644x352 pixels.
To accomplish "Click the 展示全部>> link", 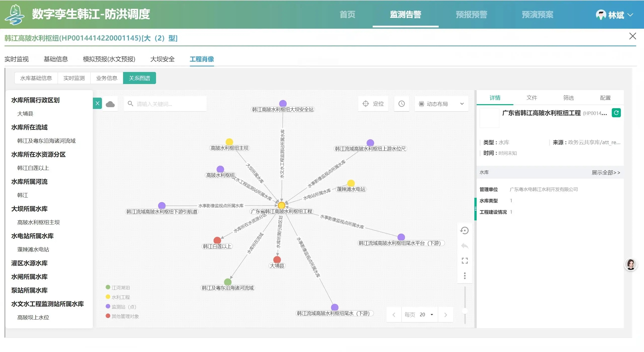I will [x=605, y=172].
